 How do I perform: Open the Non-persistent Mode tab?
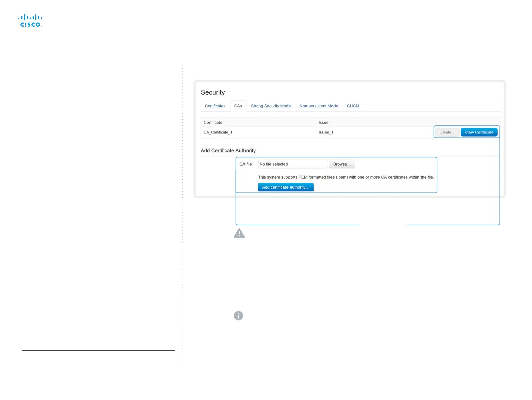click(319, 106)
